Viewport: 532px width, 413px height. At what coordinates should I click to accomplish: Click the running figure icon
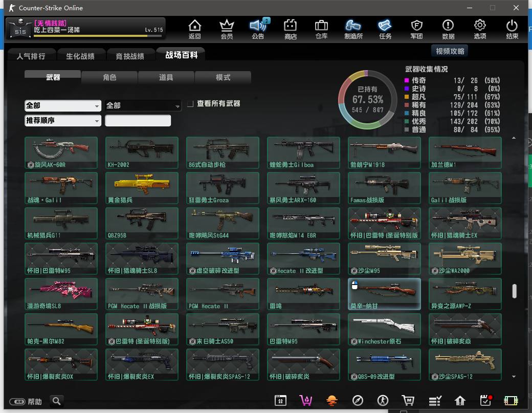[x=383, y=401]
